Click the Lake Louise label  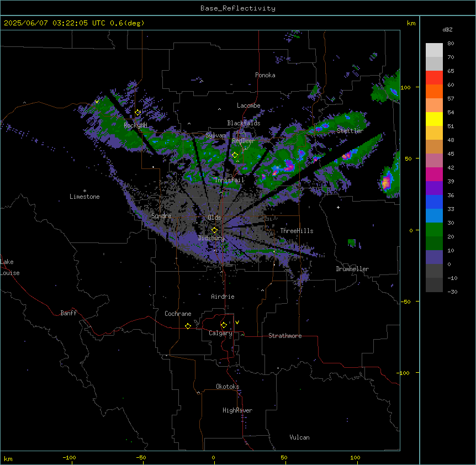click(10, 267)
